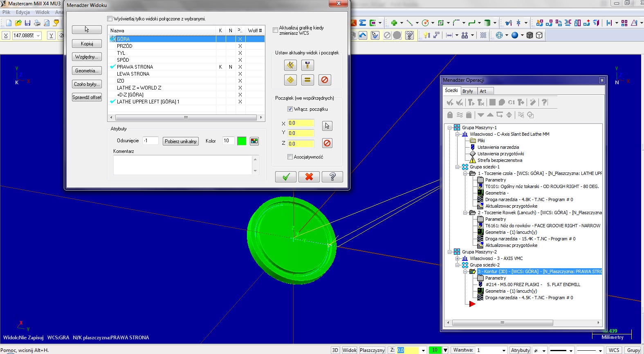This screenshot has width=644, height=354.
Task: Open the Plik menu
Action: 7,12
